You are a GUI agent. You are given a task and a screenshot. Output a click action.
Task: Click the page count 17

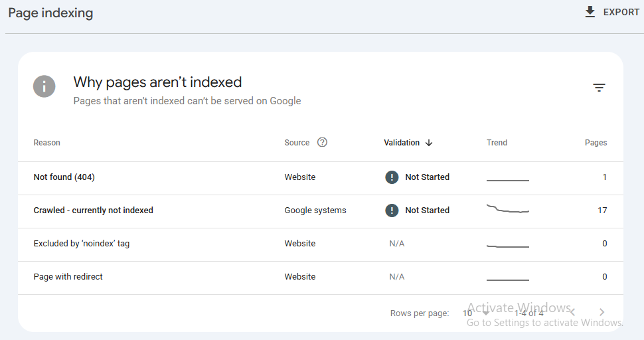[602, 211]
